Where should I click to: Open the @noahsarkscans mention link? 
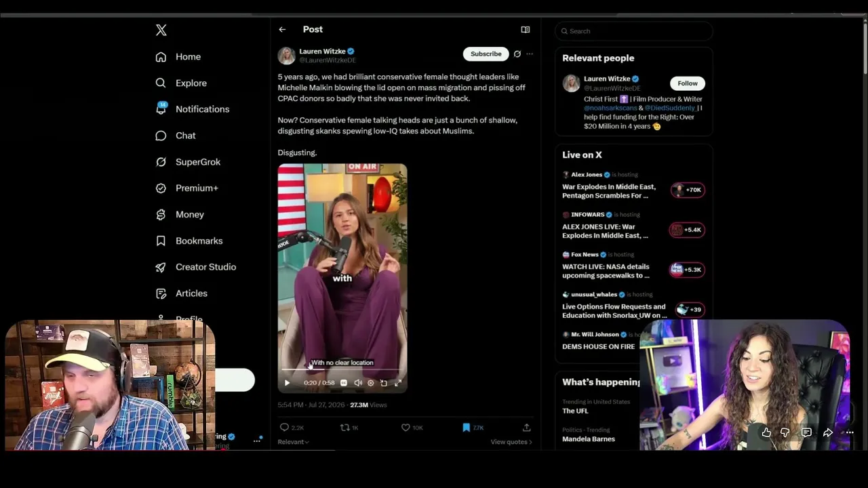612,108
